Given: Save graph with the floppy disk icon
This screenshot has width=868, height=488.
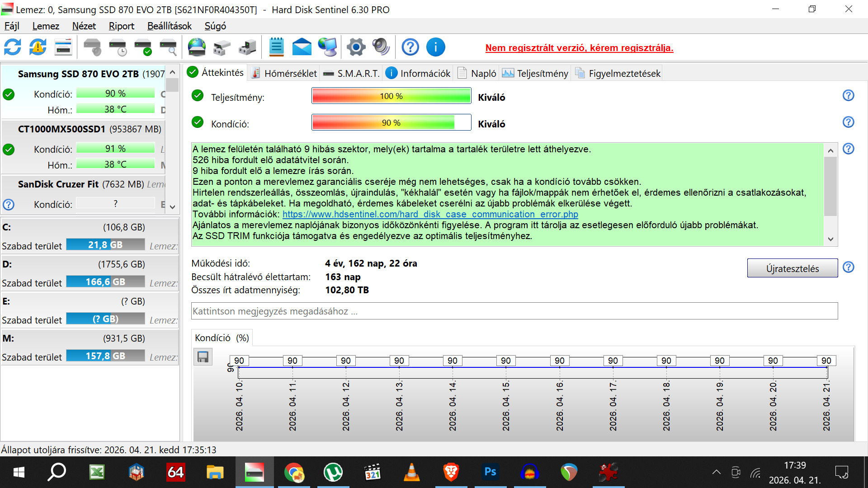Looking at the screenshot, I should click(x=203, y=357).
